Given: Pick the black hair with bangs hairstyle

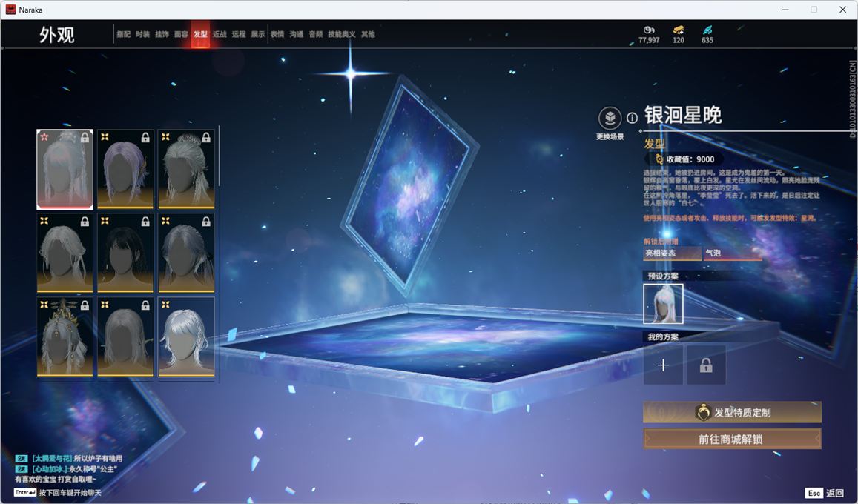Looking at the screenshot, I should pos(125,253).
